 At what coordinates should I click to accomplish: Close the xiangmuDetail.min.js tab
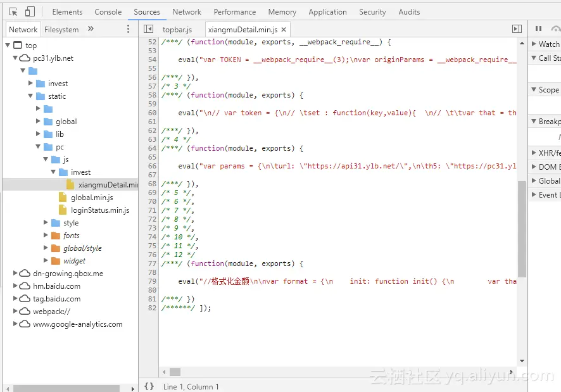coord(284,30)
